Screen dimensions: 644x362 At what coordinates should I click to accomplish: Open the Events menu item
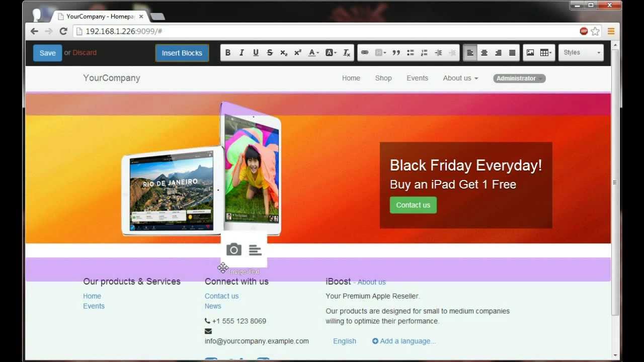(418, 78)
